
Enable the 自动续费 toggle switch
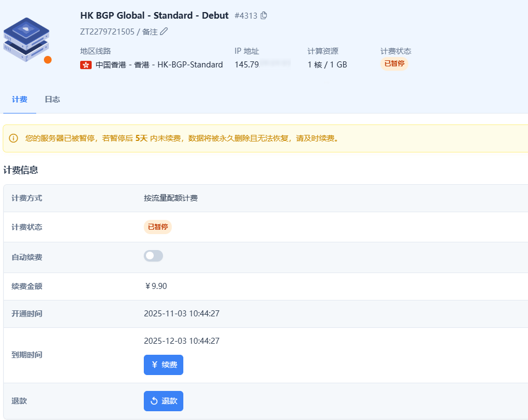click(153, 256)
